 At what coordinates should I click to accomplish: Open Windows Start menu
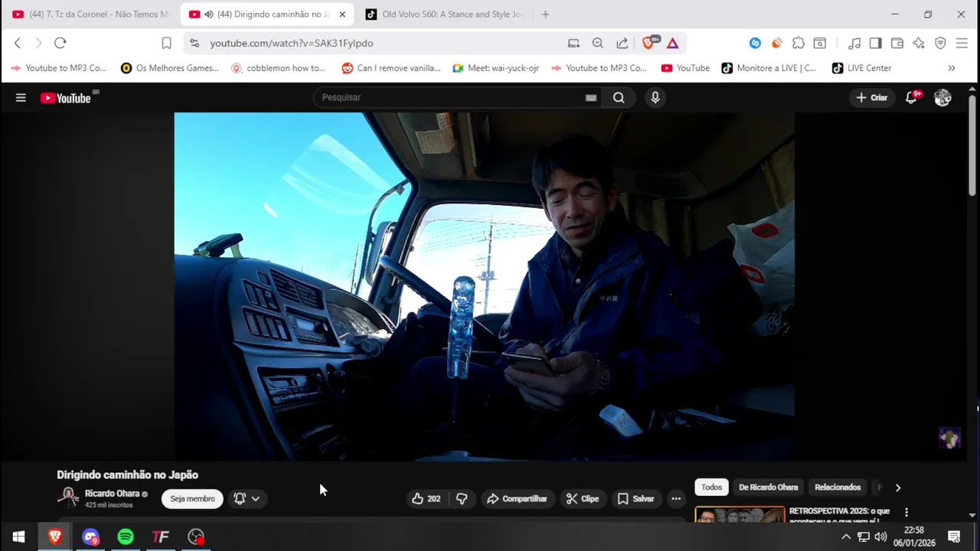click(18, 536)
